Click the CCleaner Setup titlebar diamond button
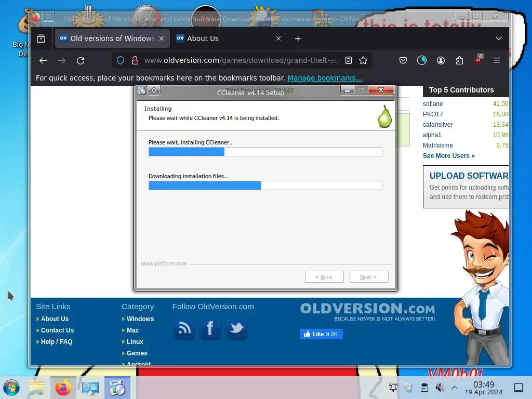Image resolution: width=532 pixels, height=399 pixels. [x=154, y=90]
